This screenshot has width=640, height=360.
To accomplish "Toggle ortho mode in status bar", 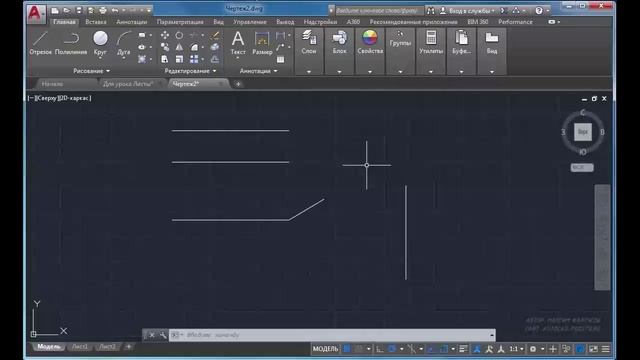I will coord(380,349).
